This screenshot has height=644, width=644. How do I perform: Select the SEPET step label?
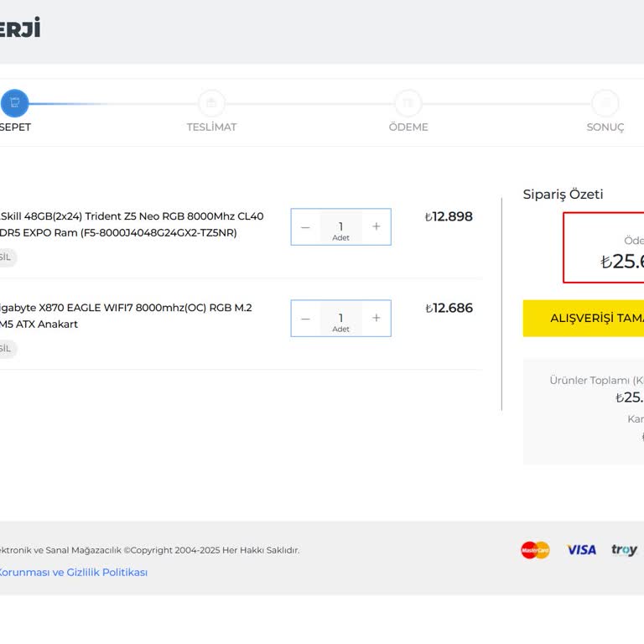[x=15, y=127]
